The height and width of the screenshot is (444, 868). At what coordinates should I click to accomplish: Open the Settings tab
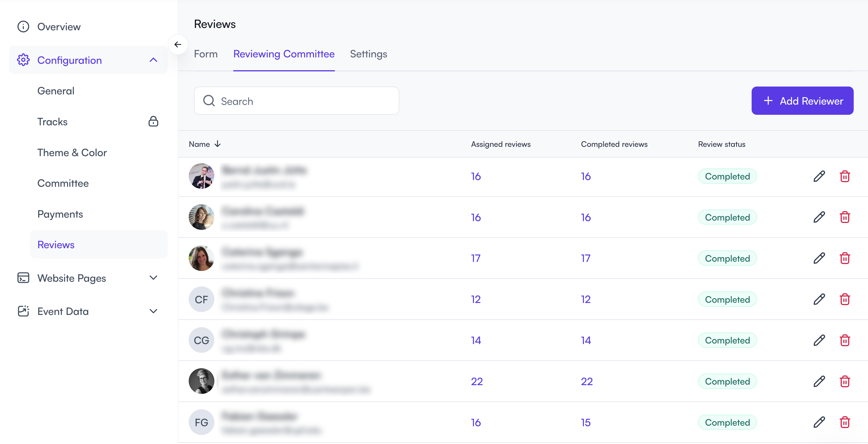[368, 54]
